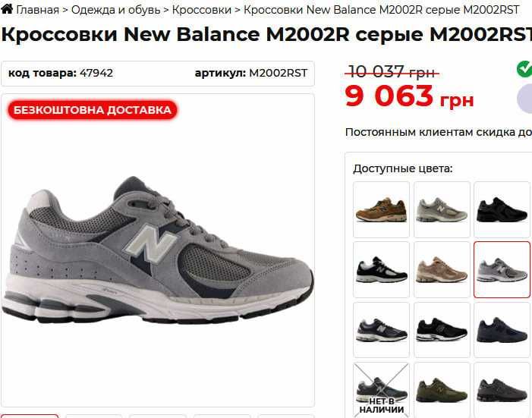The image size is (532, 418).
Task: Choose the light grey sneaker color variant
Action: pyautogui.click(x=442, y=209)
